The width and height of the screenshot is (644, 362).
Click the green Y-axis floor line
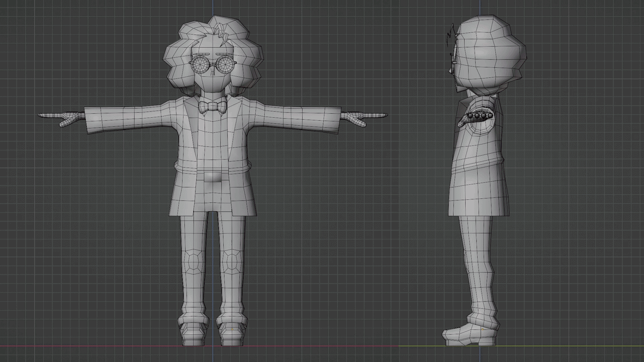579,346
